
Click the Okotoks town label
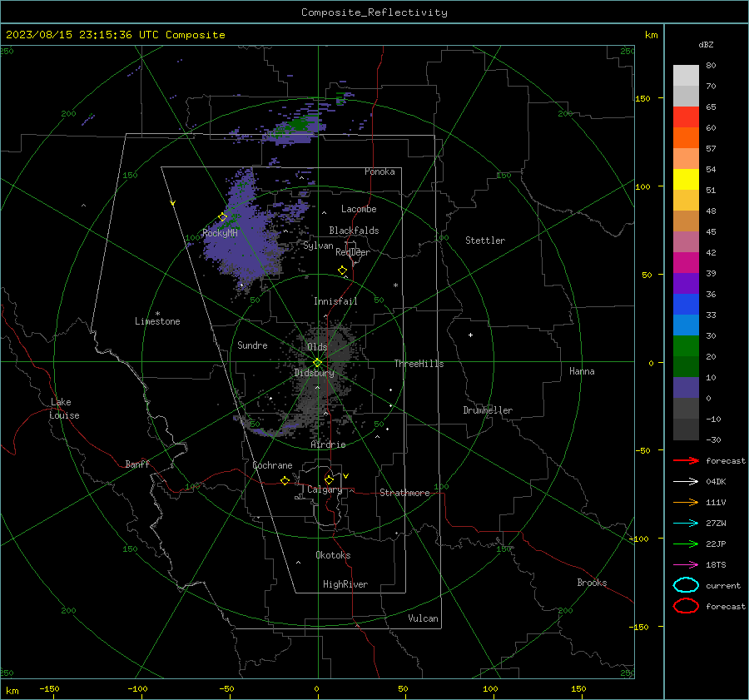tap(333, 555)
